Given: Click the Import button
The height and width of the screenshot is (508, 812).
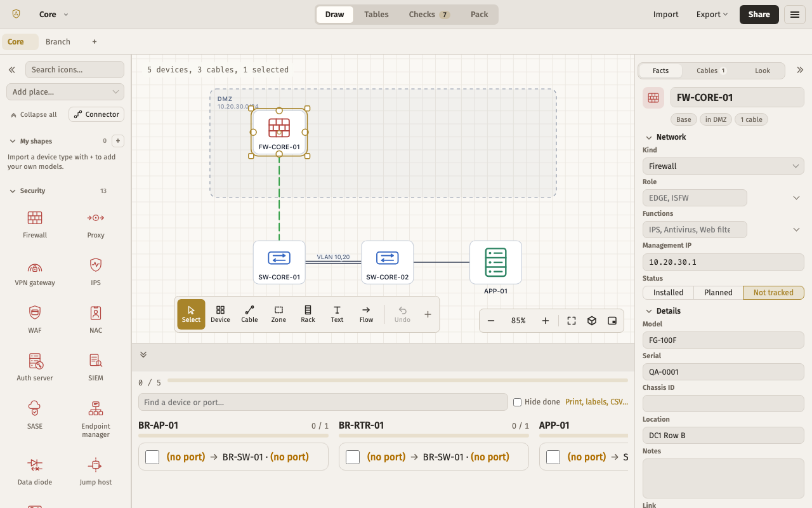Looking at the screenshot, I should (x=666, y=15).
